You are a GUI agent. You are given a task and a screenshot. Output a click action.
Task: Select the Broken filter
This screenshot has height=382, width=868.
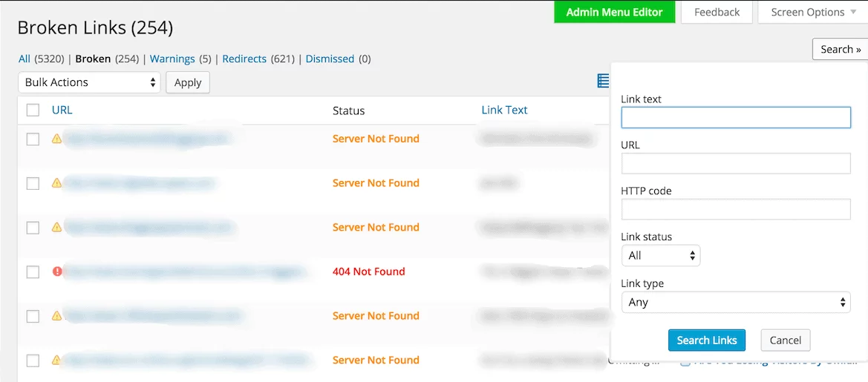93,59
